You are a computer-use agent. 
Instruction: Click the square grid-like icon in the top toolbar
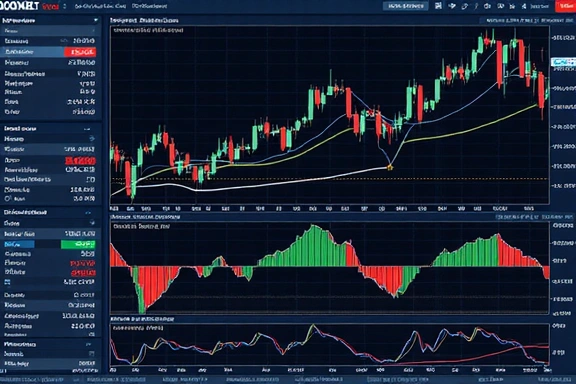(x=438, y=6)
